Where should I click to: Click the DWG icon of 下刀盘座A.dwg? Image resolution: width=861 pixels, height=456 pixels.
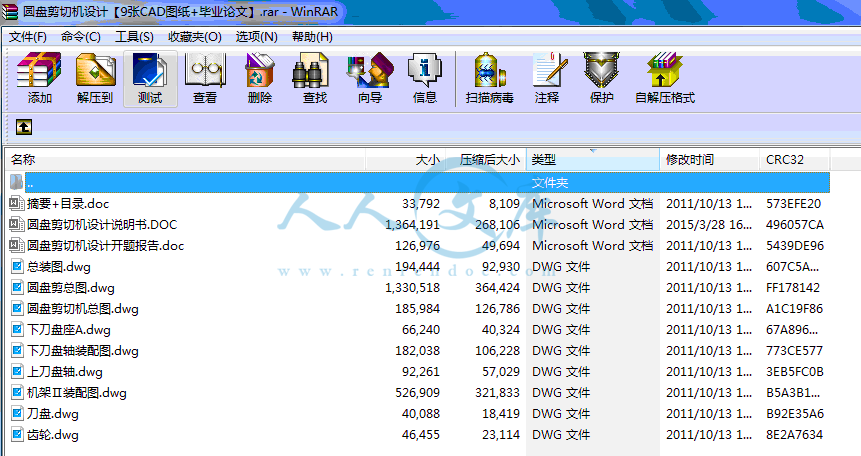tap(17, 330)
